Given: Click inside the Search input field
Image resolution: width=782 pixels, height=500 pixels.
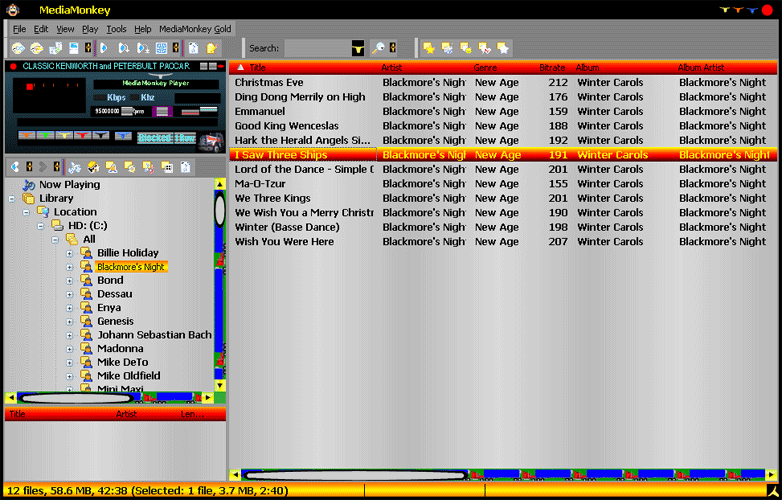Looking at the screenshot, I should (x=317, y=48).
